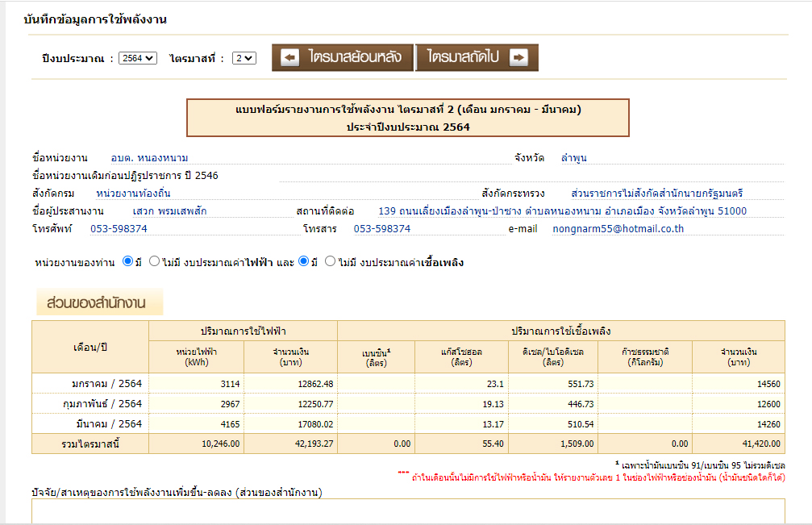Click fax number after โทรสาร label
Viewport: 812px width, 525px height.
[382, 229]
